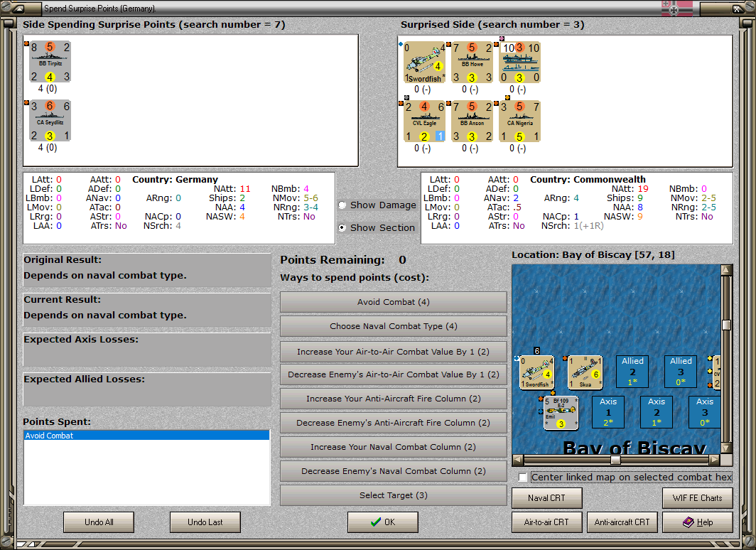Screen dimensions: 756x550
Task: Toggle Center linked map on combat hex checkbox
Action: click(523, 478)
